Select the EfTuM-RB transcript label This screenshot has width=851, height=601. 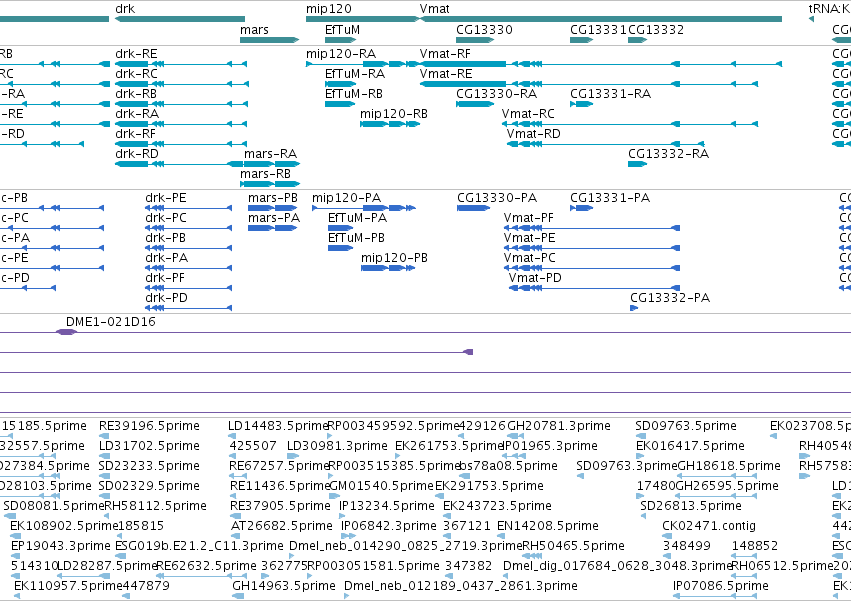353,94
